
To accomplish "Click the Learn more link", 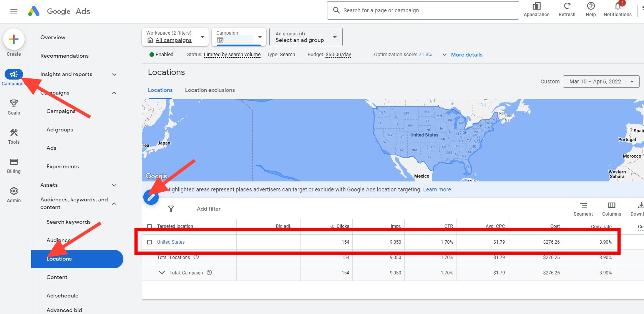I will click(x=437, y=189).
